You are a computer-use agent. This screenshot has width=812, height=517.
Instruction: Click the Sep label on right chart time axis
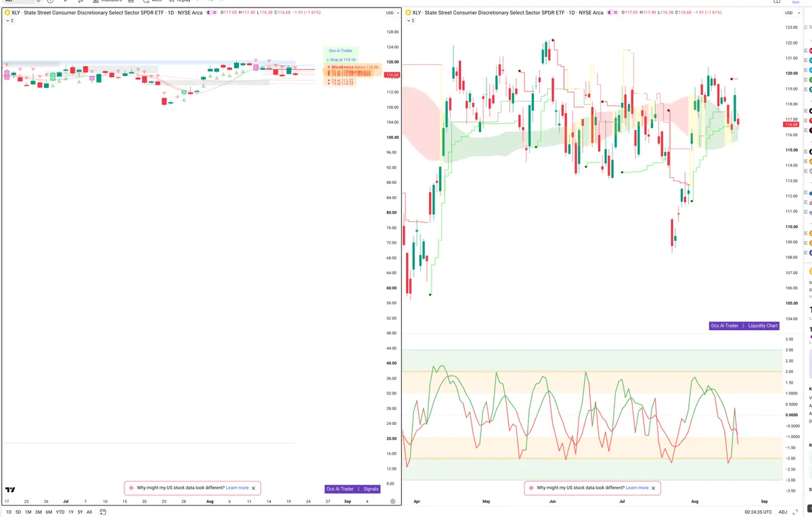(765, 501)
